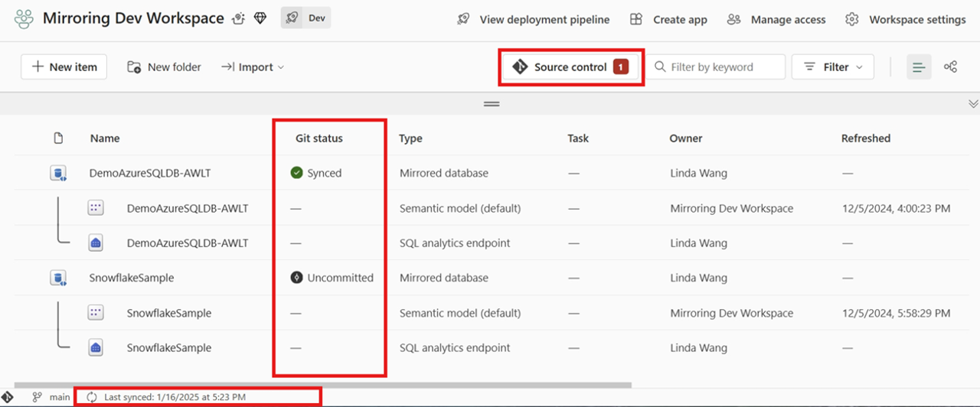Click the Owner column header
Image resolution: width=980 pixels, height=407 pixels.
click(x=686, y=138)
